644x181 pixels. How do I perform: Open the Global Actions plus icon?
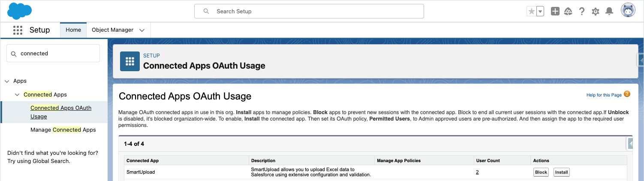tap(555, 12)
